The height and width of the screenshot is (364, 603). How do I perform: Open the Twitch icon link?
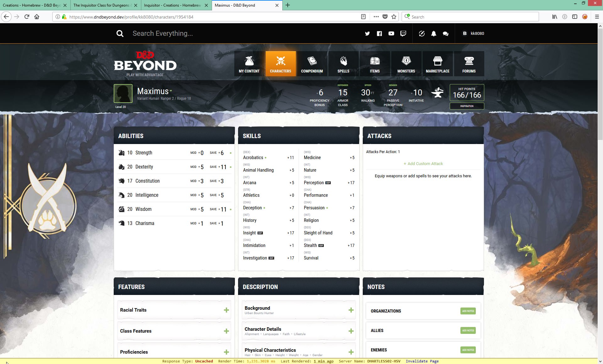pos(403,34)
